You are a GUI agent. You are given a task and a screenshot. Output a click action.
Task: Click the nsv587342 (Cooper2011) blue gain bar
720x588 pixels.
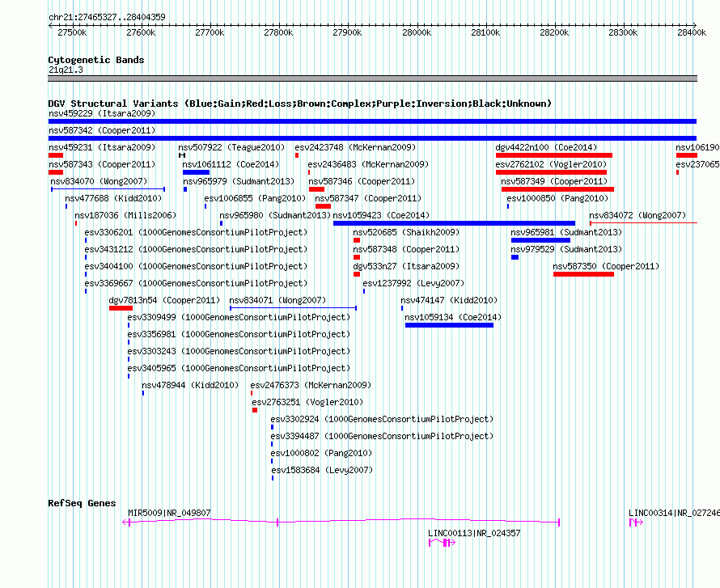point(372,138)
